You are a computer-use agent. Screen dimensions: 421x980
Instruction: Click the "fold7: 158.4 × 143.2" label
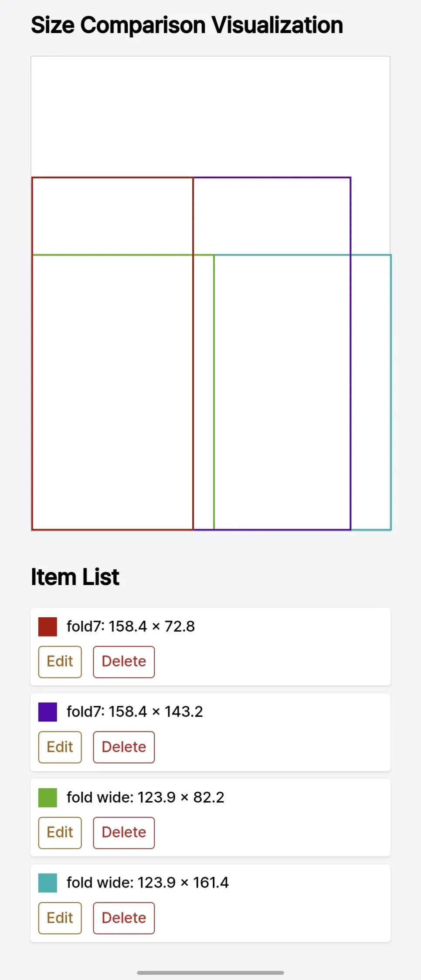(135, 712)
